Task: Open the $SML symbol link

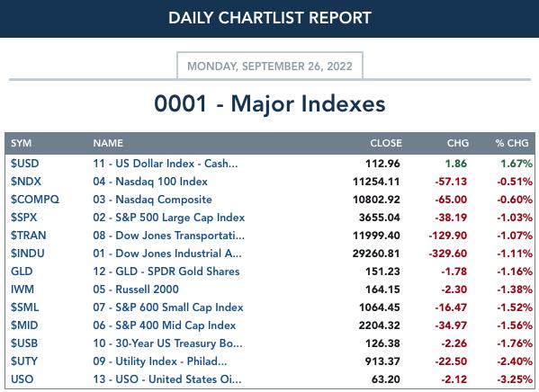Action: [x=25, y=307]
